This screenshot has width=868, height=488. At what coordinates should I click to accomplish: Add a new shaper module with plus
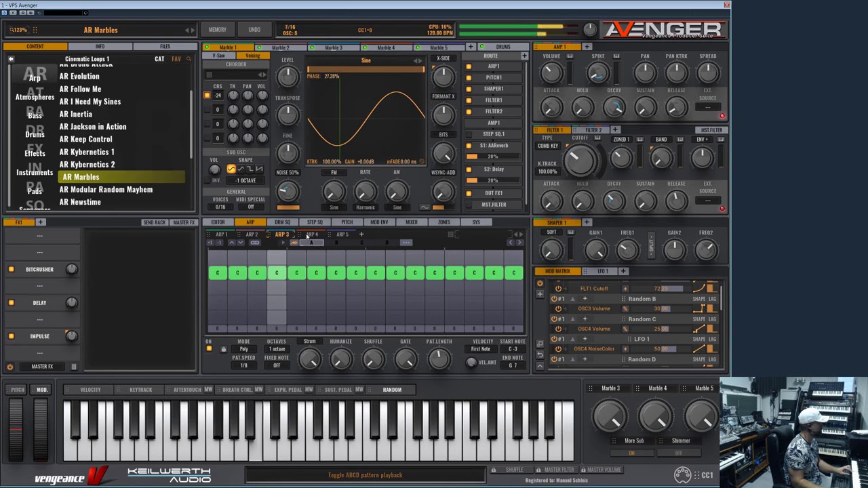tap(587, 222)
